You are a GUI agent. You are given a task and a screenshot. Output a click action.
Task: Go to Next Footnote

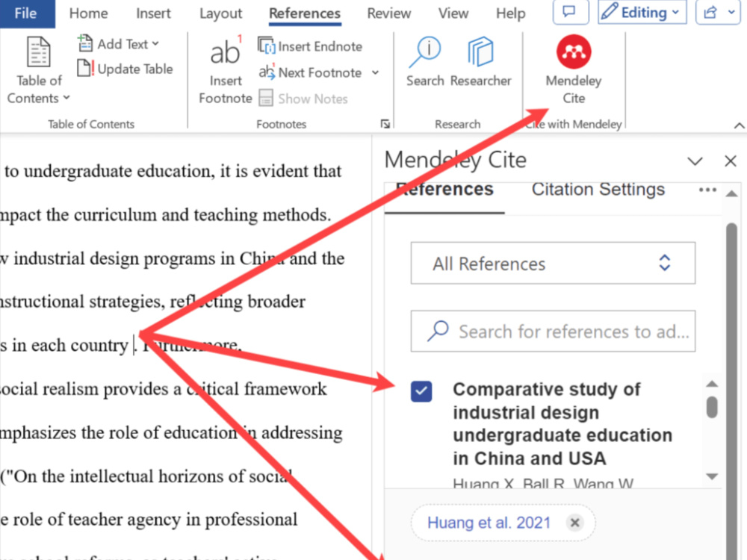point(310,72)
